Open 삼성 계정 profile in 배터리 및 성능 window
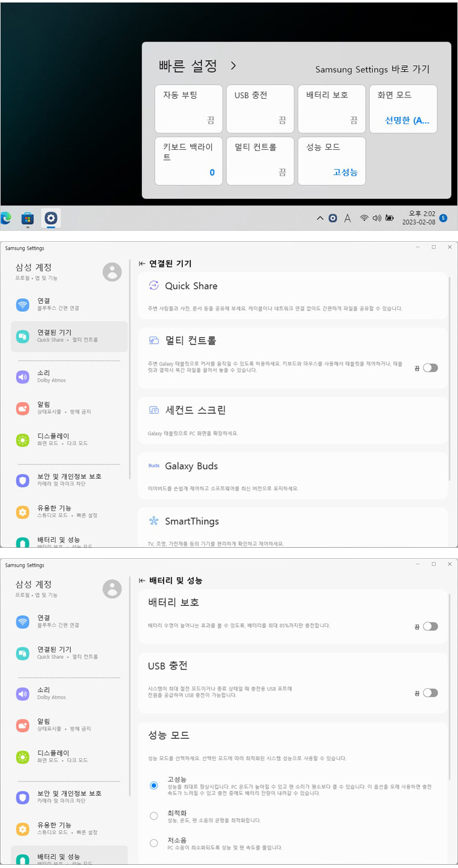Screen dimensions: 458x868 tap(69, 589)
